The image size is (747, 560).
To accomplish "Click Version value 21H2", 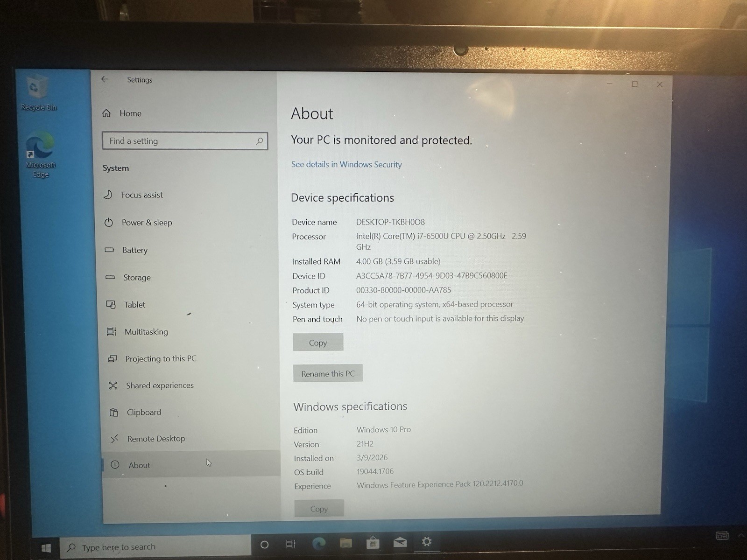I will pos(365,444).
